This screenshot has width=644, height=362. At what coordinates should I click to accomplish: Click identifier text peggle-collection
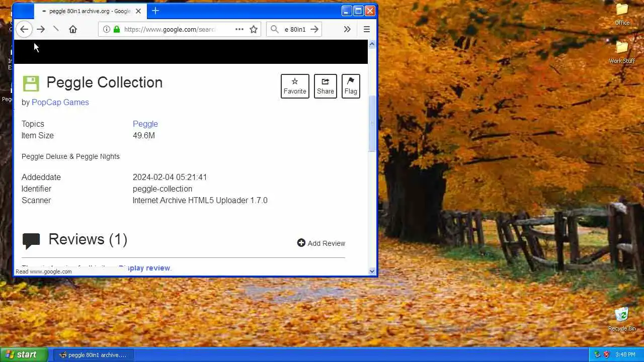click(x=163, y=189)
